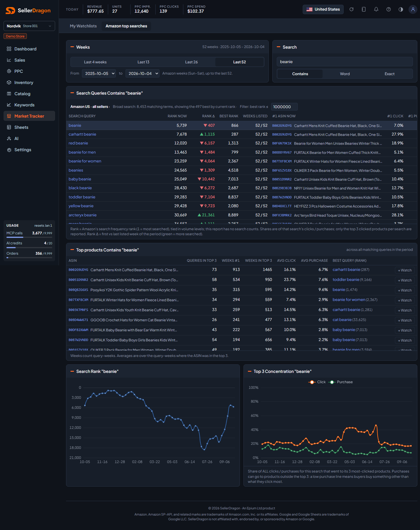Open Sheets in the sidebar
The image size is (420, 530).
point(29,127)
